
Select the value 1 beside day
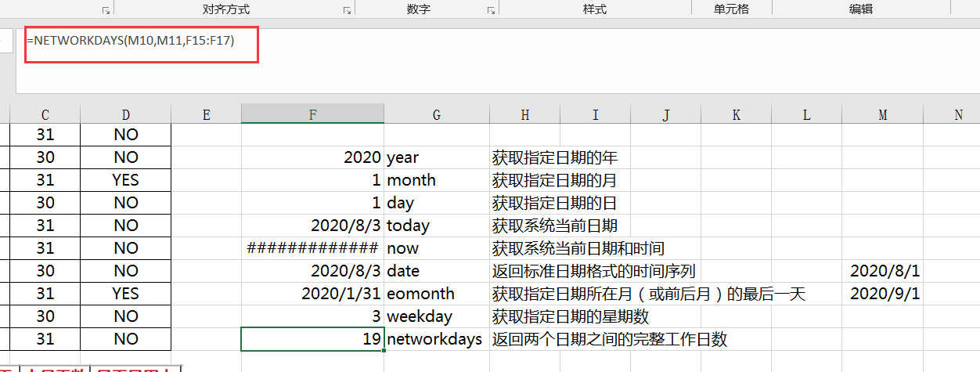click(x=313, y=203)
